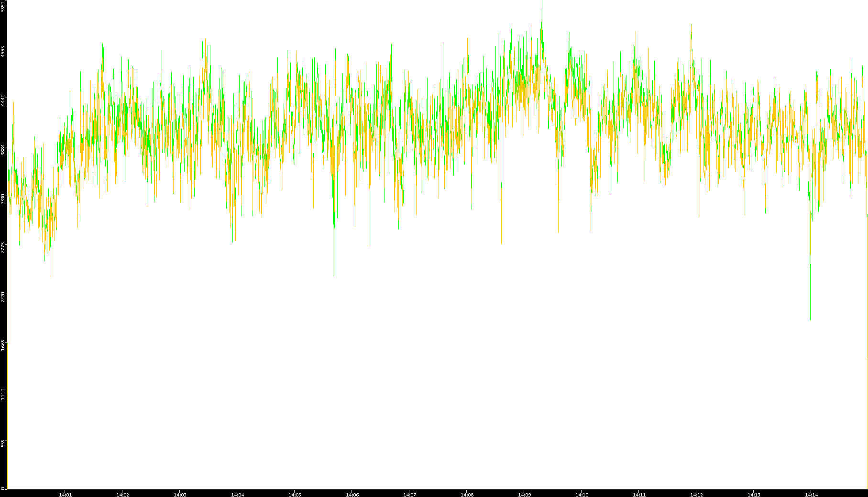
Task: Click the 14:08 time label
Action: [x=467, y=495]
